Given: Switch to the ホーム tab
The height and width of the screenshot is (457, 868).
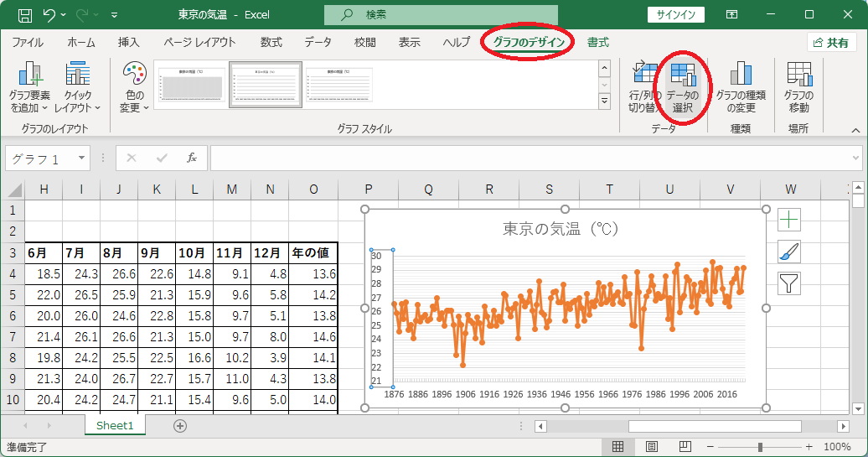Looking at the screenshot, I should tap(81, 43).
